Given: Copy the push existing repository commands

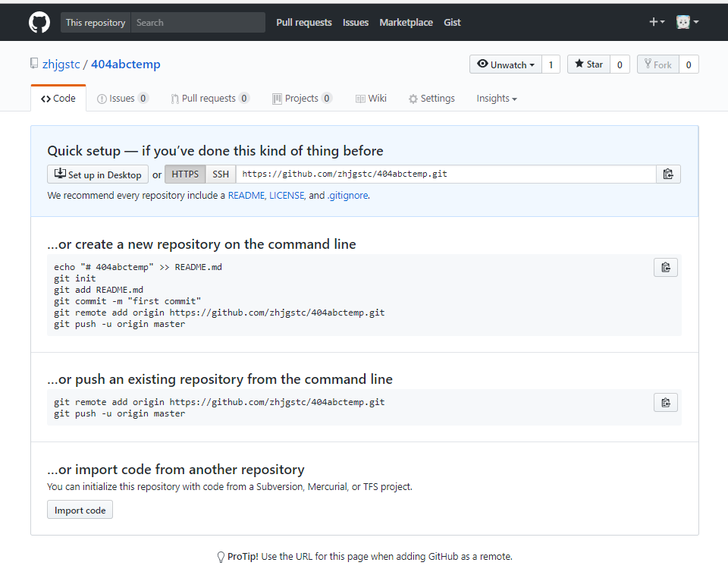Looking at the screenshot, I should pos(665,403).
